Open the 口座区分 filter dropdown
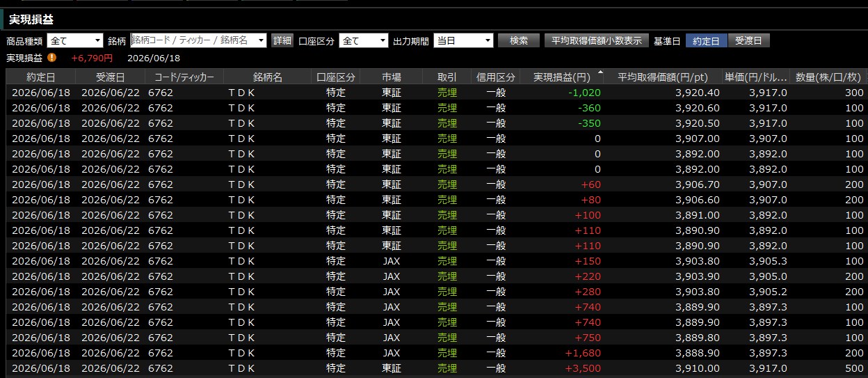This screenshot has height=378, width=868. [363, 40]
